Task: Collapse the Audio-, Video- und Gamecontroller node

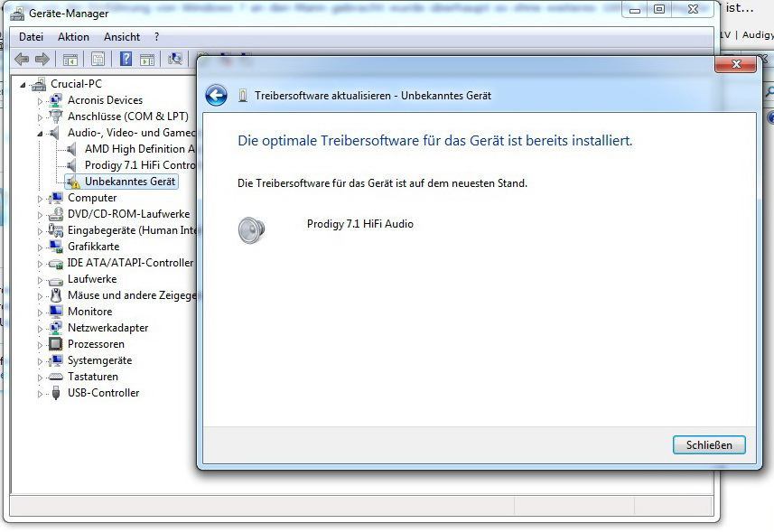Action: point(40,134)
